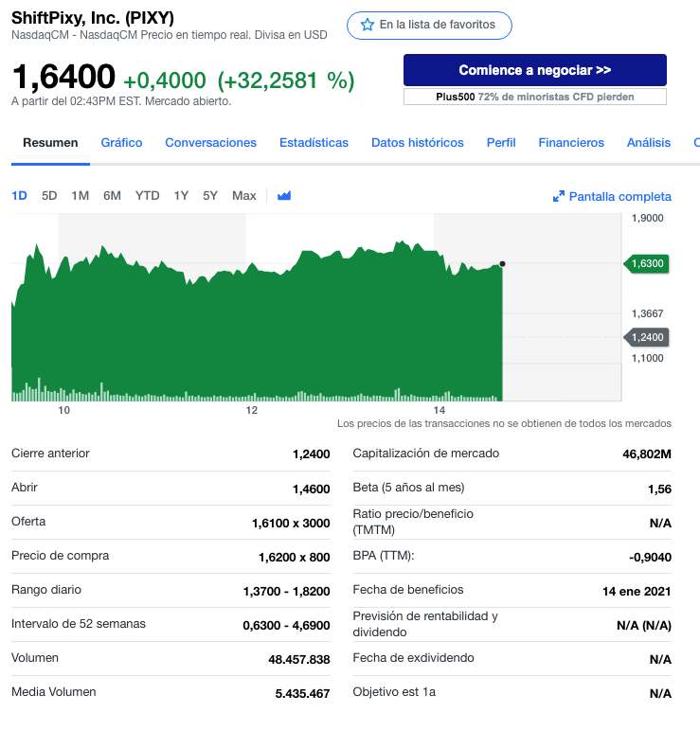Image resolution: width=700 pixels, height=730 pixels.
Task: Click the 14 hour label on chart axis
Action: pos(440,410)
